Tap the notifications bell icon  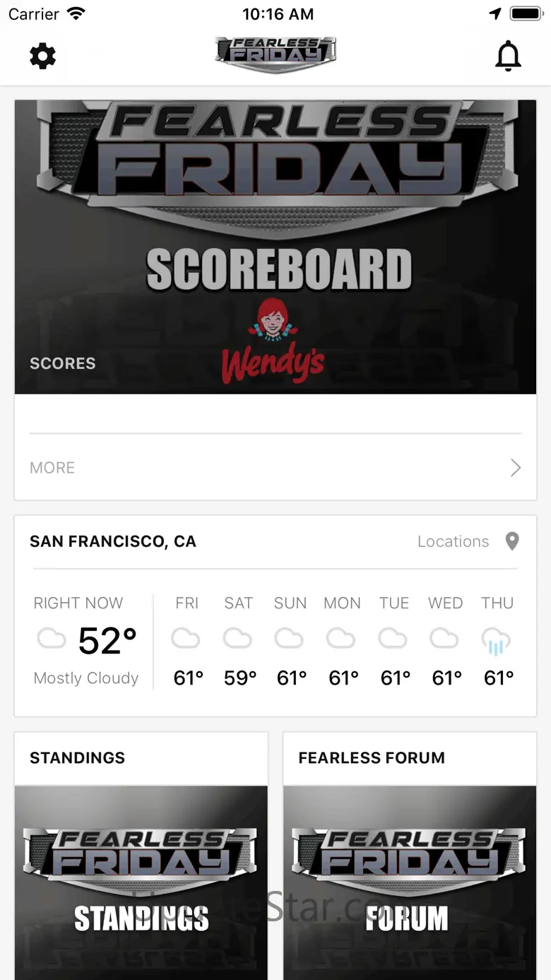(x=508, y=56)
